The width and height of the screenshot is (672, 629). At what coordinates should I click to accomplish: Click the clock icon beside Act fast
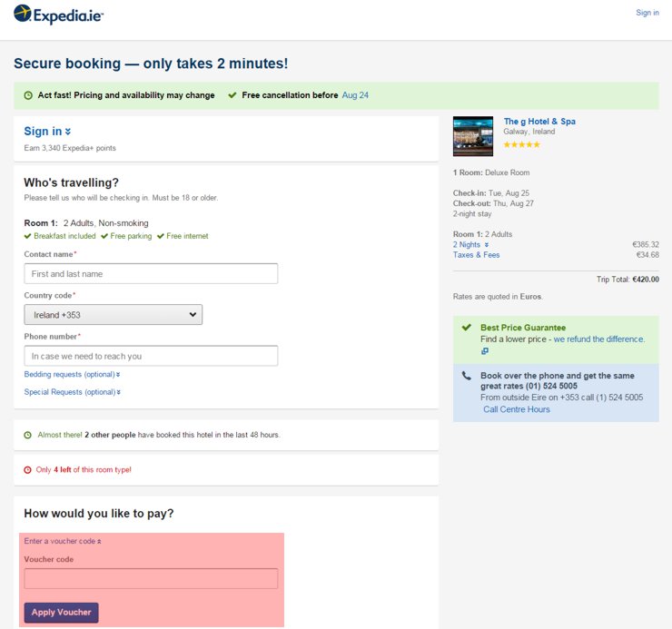(28, 95)
